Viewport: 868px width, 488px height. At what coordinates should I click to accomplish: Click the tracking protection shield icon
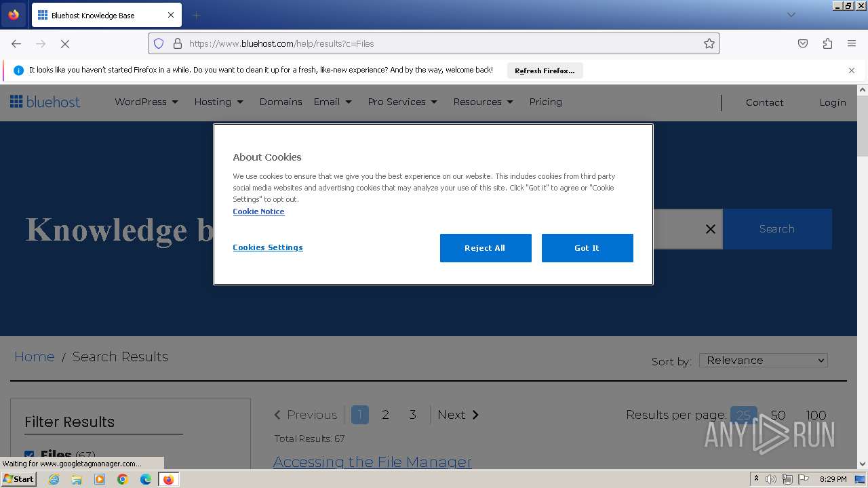[159, 43]
